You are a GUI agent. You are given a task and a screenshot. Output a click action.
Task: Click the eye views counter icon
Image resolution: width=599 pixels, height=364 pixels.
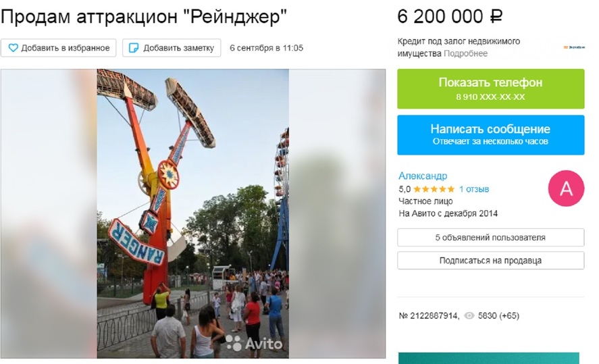coord(469,315)
